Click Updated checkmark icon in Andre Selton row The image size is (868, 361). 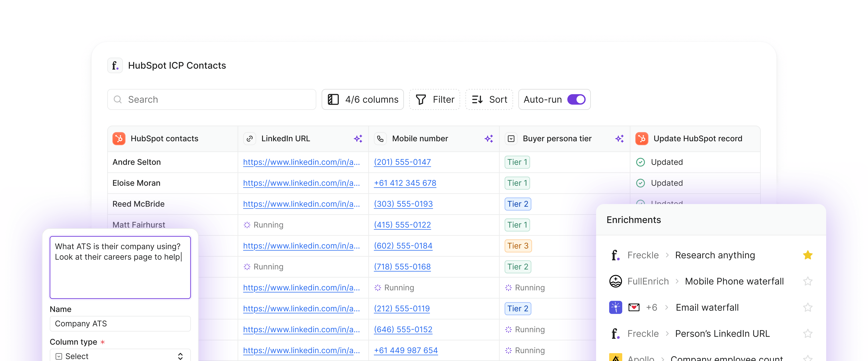641,162
